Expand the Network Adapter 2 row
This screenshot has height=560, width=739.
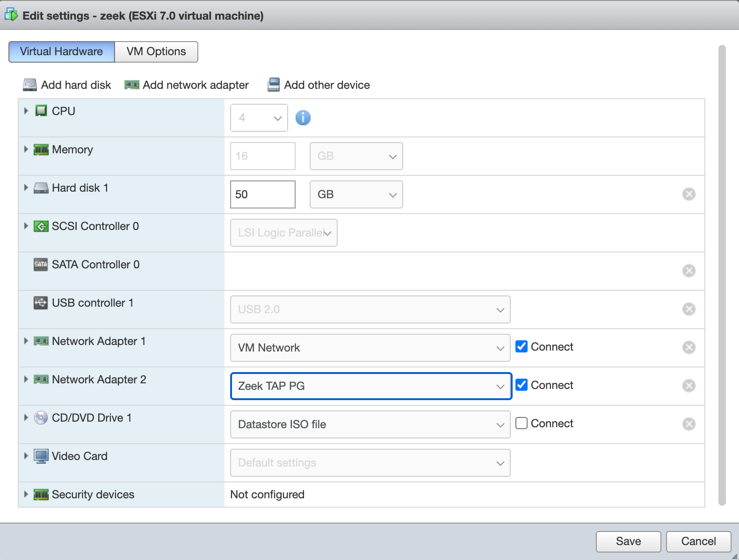point(26,379)
